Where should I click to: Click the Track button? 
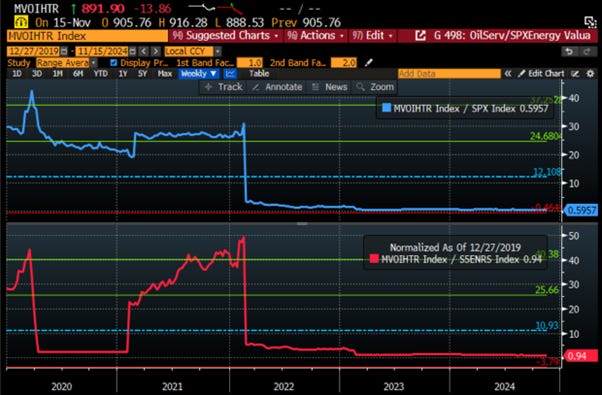pos(224,87)
